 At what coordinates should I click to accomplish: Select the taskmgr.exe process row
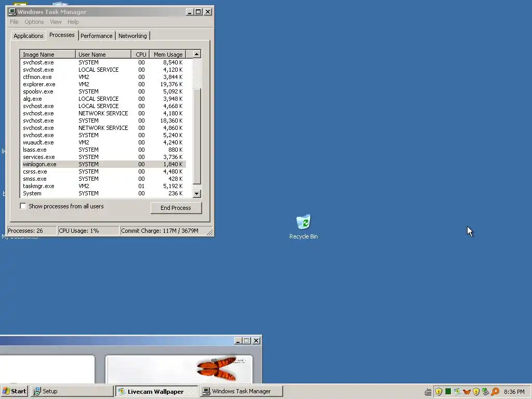103,187
